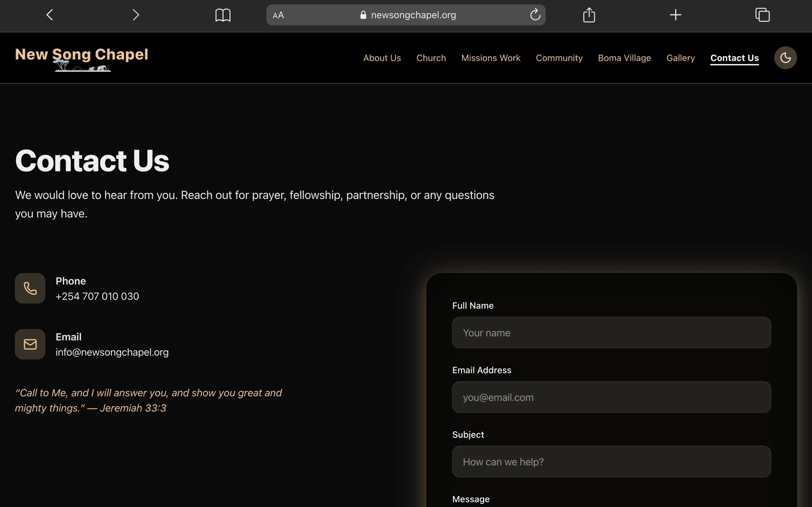812x507 pixels.
Task: Open the share sheet icon
Action: coord(589,15)
